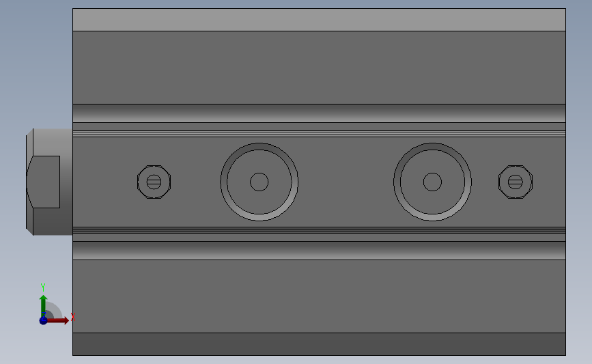Select the dark bottom edge strip

(319, 344)
